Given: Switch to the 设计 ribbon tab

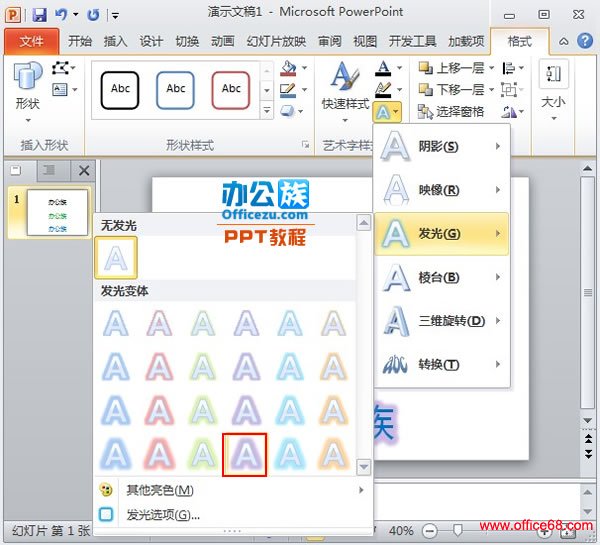Looking at the screenshot, I should pyautogui.click(x=151, y=41).
